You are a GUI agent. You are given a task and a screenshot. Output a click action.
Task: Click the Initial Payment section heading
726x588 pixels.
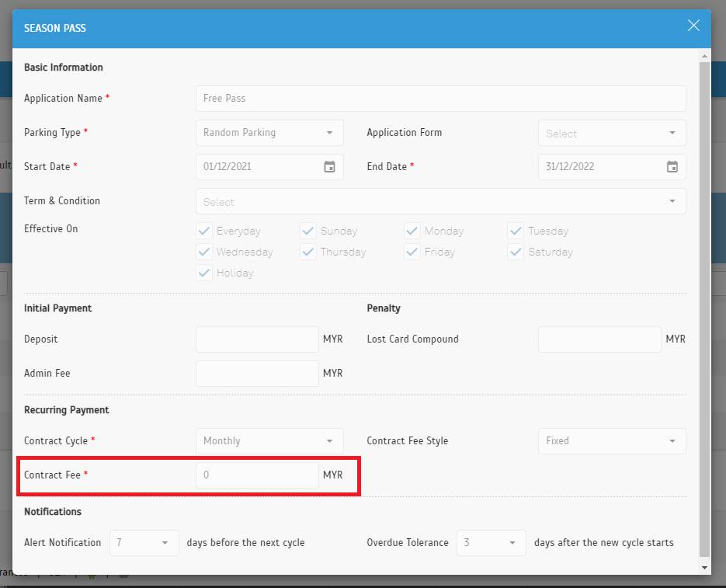[58, 308]
